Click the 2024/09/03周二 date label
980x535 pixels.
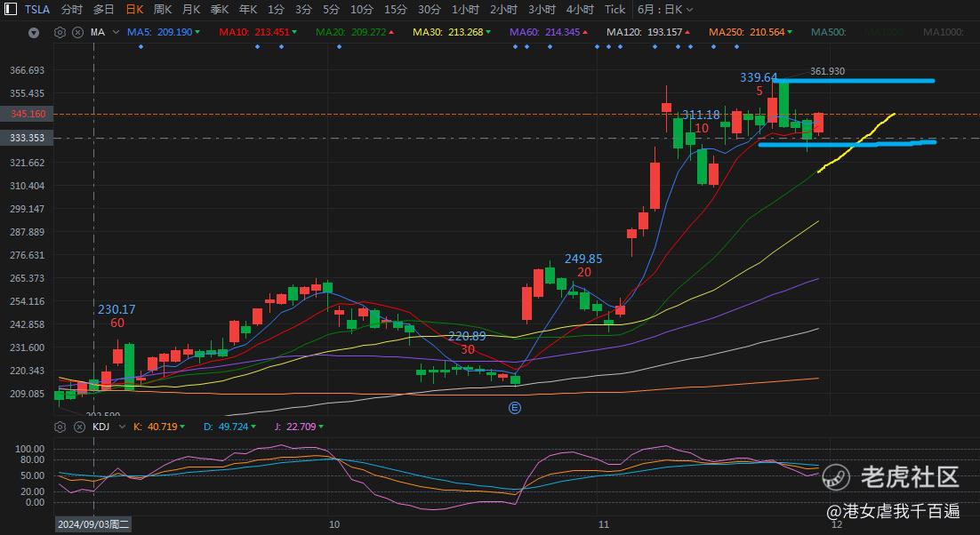[93, 524]
